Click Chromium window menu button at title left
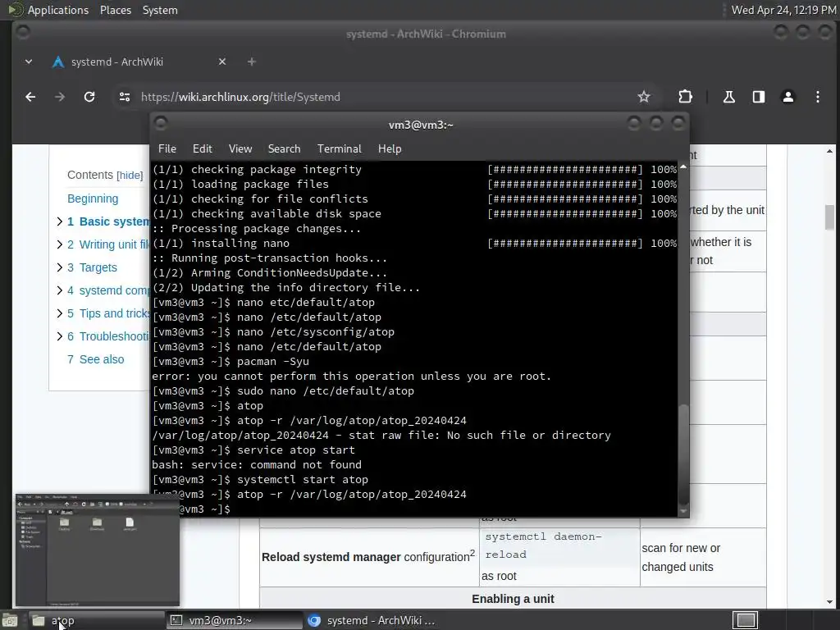The width and height of the screenshot is (840, 630). pyautogui.click(x=23, y=32)
